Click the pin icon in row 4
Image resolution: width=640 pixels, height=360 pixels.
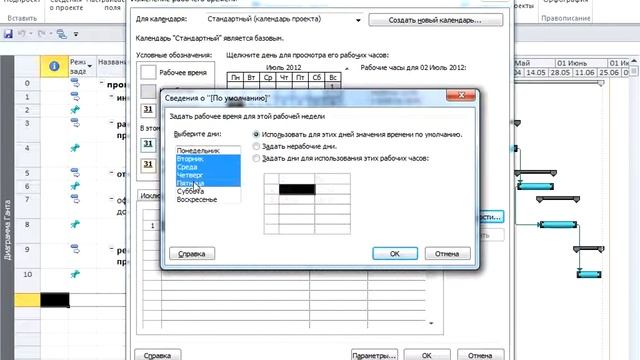tap(75, 148)
